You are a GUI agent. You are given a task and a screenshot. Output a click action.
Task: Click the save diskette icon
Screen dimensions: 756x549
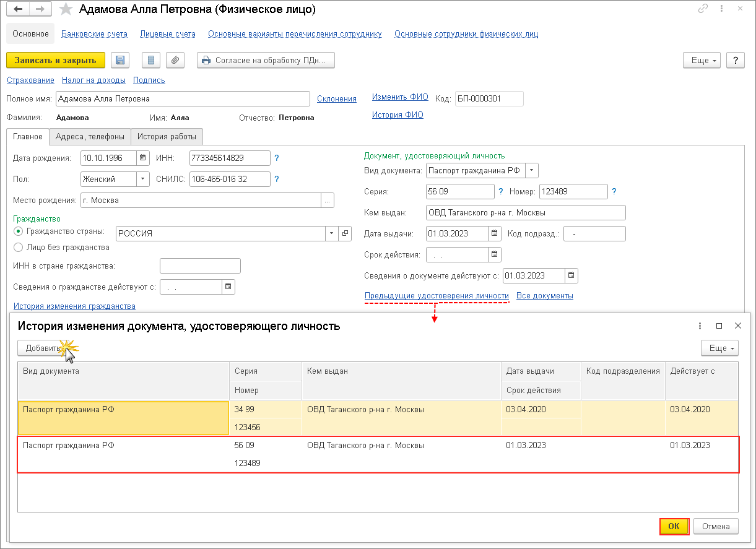click(x=120, y=60)
